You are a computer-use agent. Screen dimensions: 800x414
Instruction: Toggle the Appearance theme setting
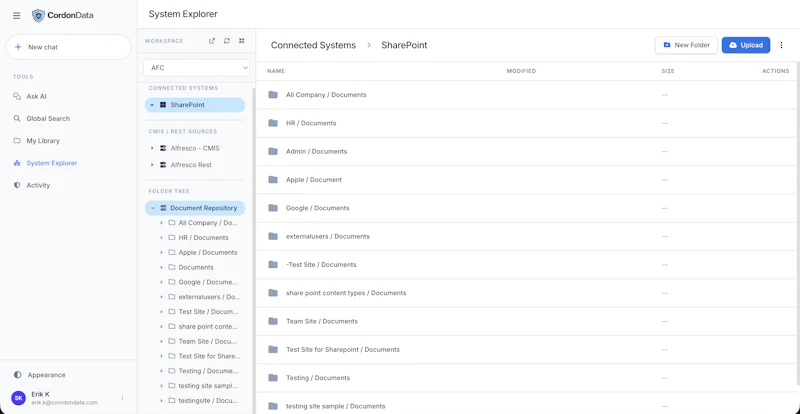click(x=40, y=375)
